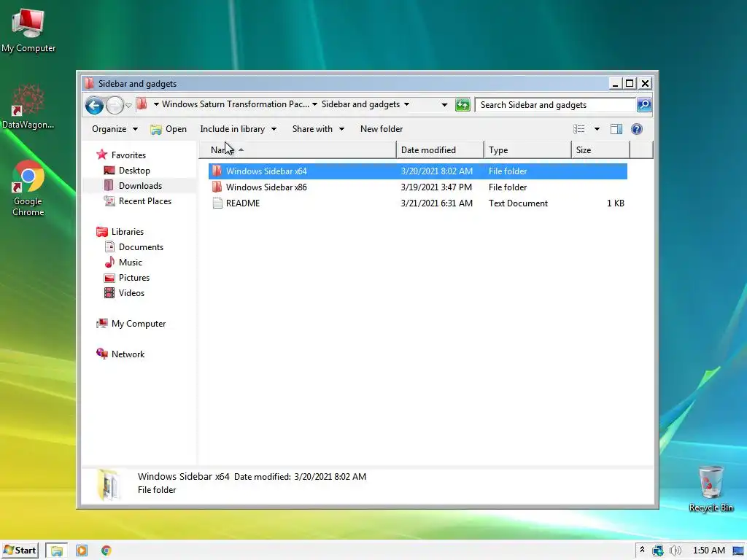Create a New folder
The height and width of the screenshot is (560, 747).
tap(382, 129)
